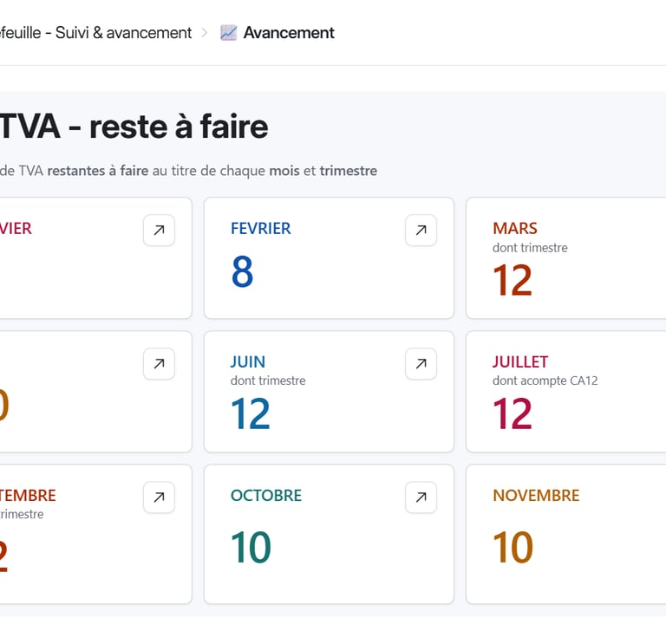This screenshot has height=644, width=666.
Task: Click the JUIN 'dont trimestre' subtitle
Action: point(268,381)
